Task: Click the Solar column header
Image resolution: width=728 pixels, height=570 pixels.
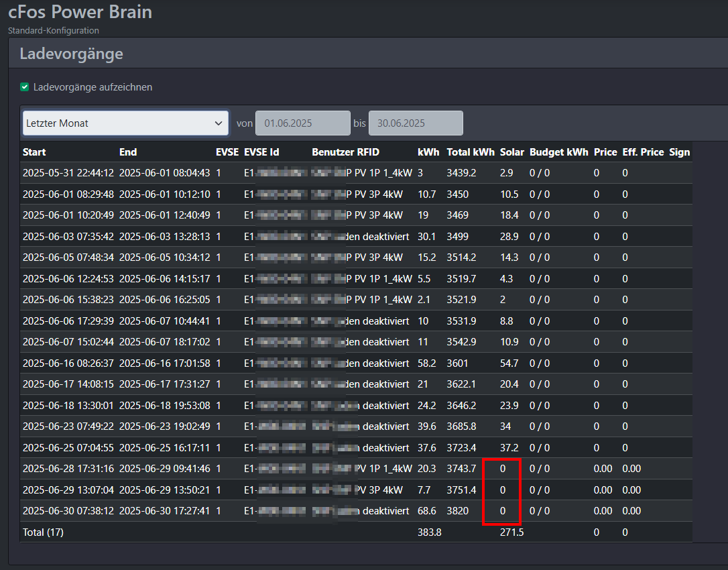Action: [x=511, y=152]
